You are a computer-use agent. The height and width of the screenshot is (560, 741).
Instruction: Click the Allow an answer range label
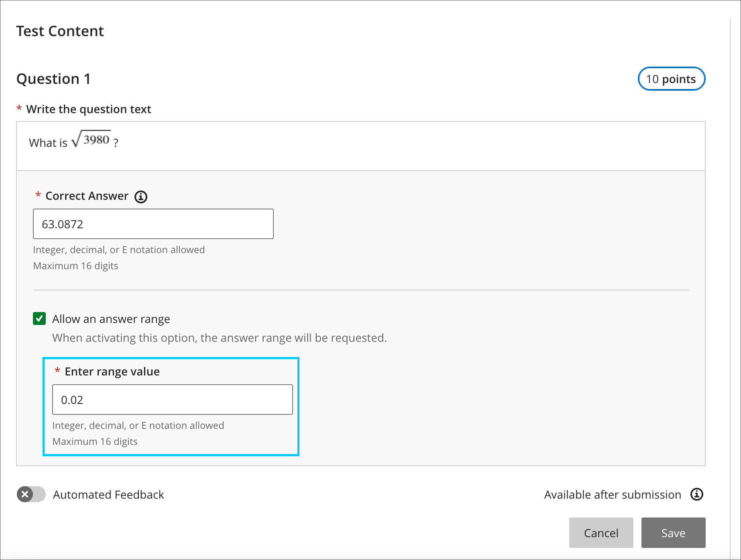(x=111, y=319)
